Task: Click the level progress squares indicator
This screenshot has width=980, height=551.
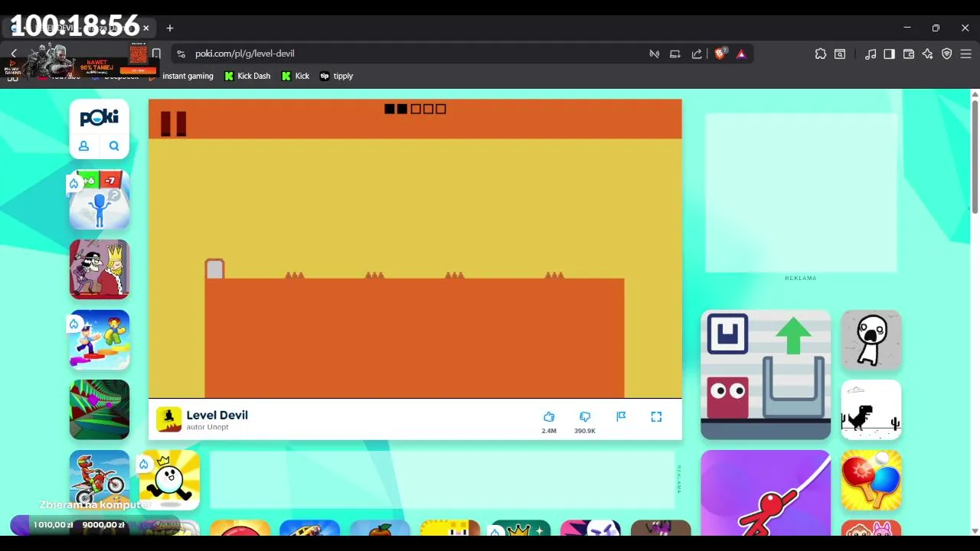Action: [x=415, y=109]
